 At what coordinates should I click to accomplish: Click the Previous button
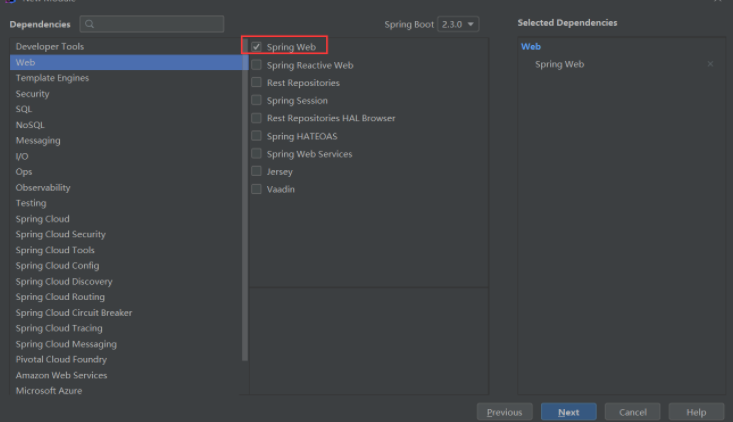click(504, 412)
